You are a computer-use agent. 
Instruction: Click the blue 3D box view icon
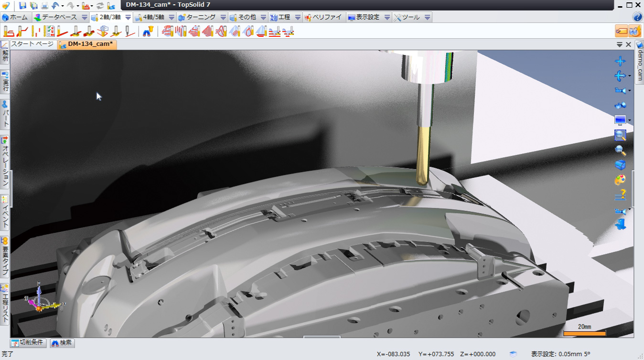pos(620,165)
